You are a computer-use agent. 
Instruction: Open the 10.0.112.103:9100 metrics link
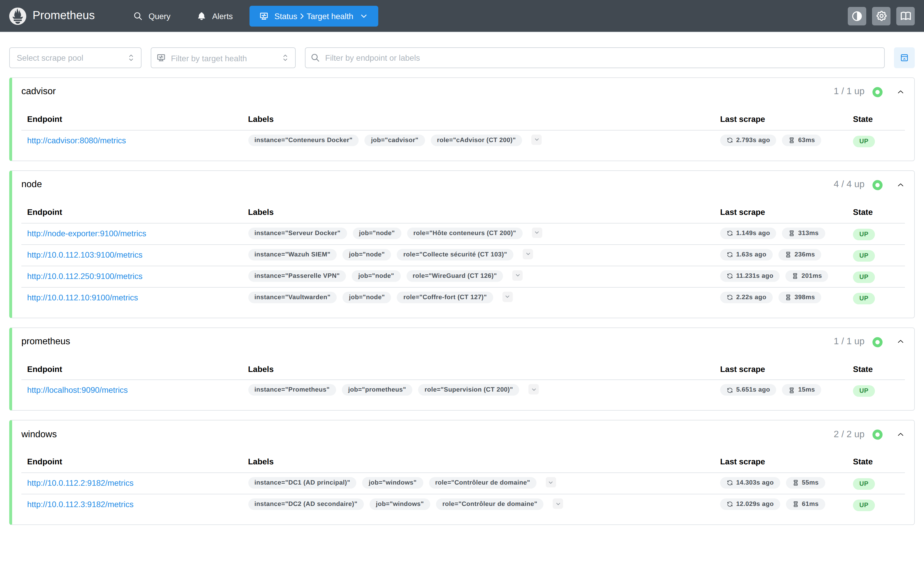point(85,255)
